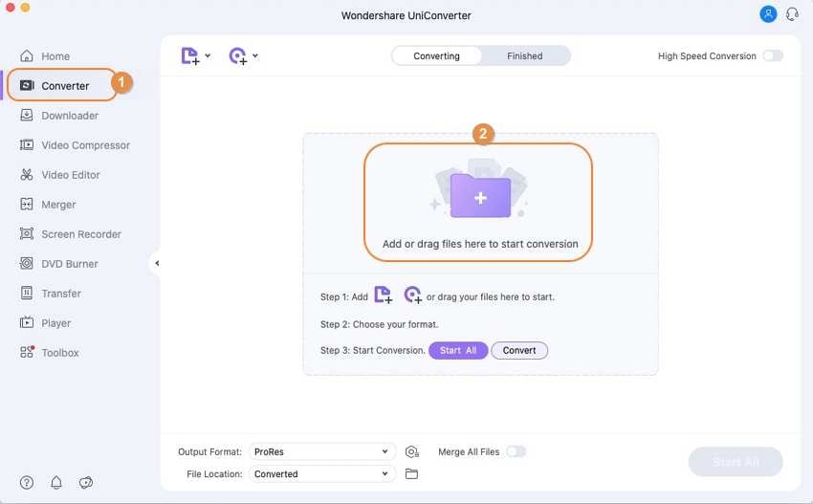Collapse the sidebar with the arrow handle
This screenshot has height=504, width=813.
point(157,263)
